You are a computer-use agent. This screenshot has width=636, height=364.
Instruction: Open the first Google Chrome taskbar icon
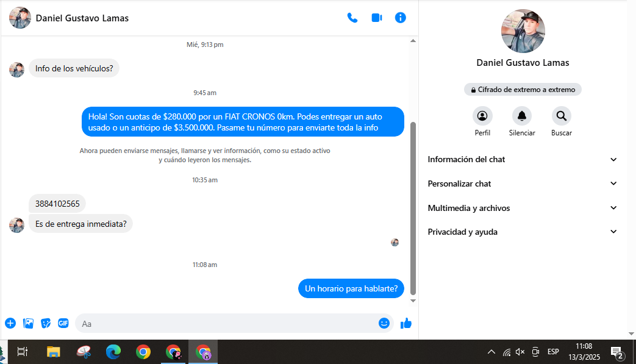[143, 352]
